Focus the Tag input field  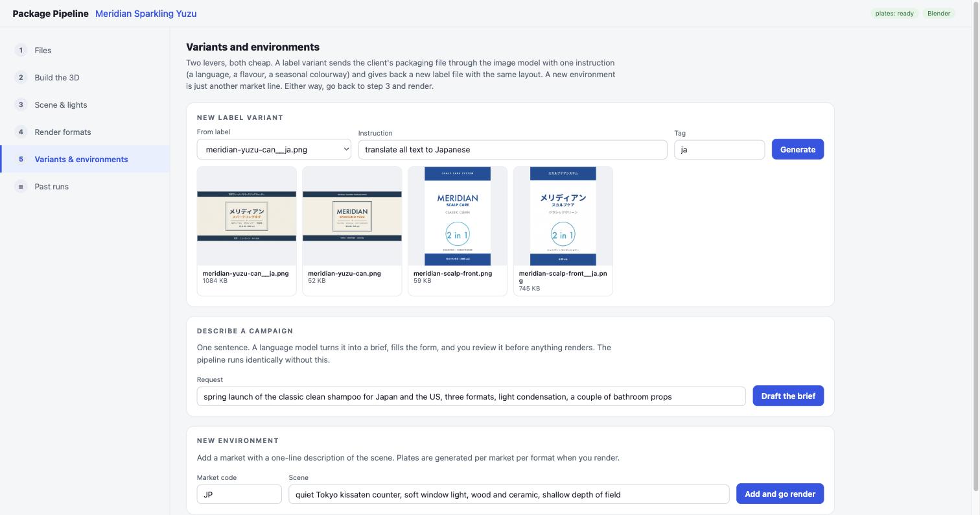pyautogui.click(x=719, y=149)
